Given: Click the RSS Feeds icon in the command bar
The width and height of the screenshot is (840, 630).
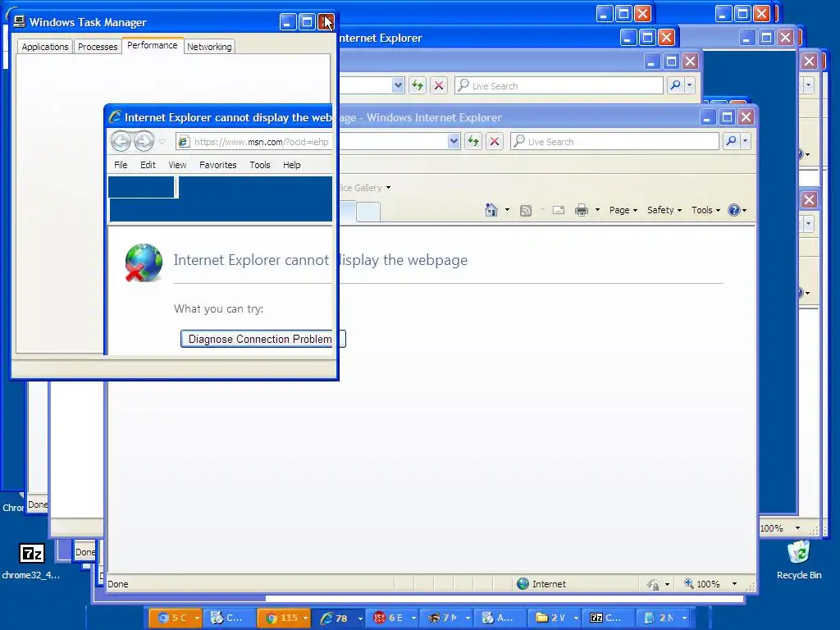Looking at the screenshot, I should pyautogui.click(x=526, y=210).
